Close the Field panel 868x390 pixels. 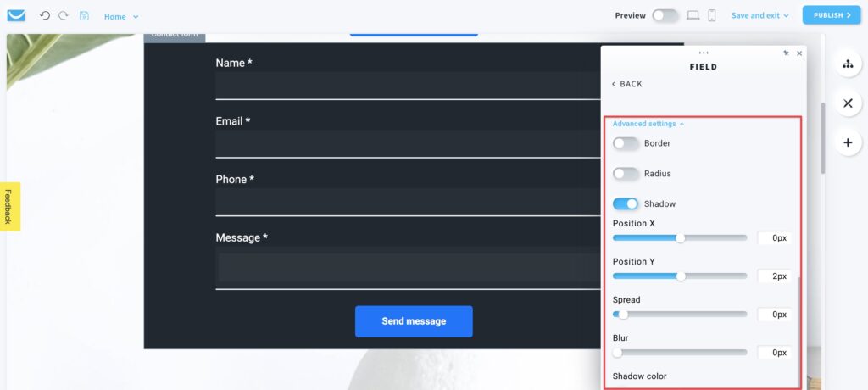point(799,53)
